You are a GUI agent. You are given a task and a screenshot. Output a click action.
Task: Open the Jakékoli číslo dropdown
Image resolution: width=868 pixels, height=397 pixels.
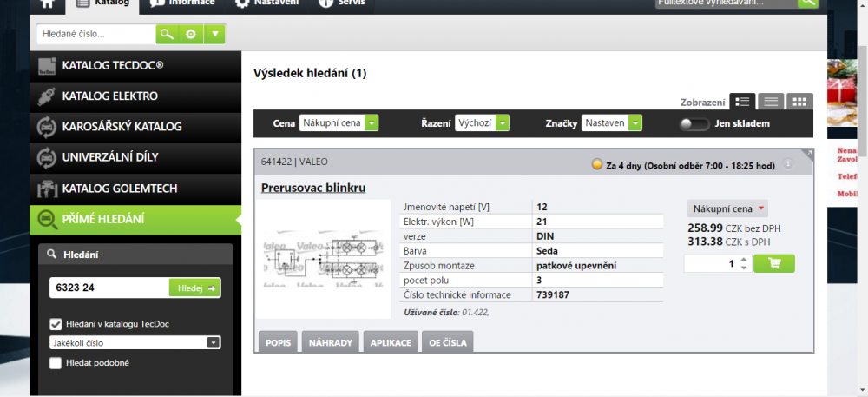[x=135, y=343]
